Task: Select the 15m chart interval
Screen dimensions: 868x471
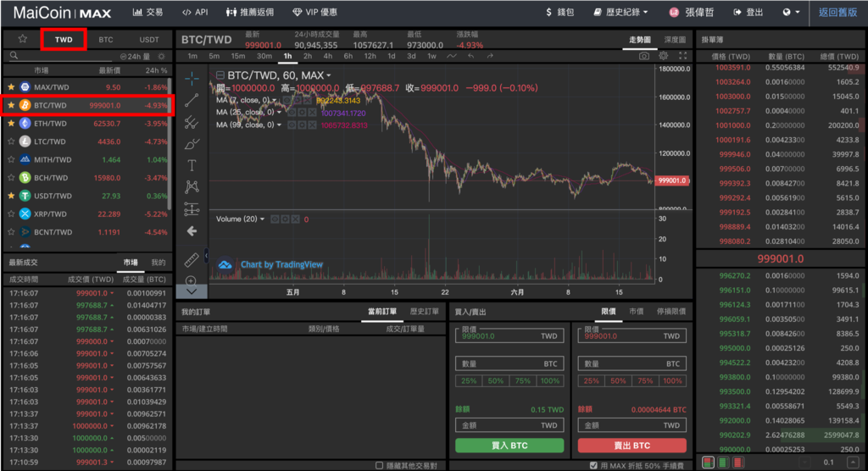Action: [238, 56]
